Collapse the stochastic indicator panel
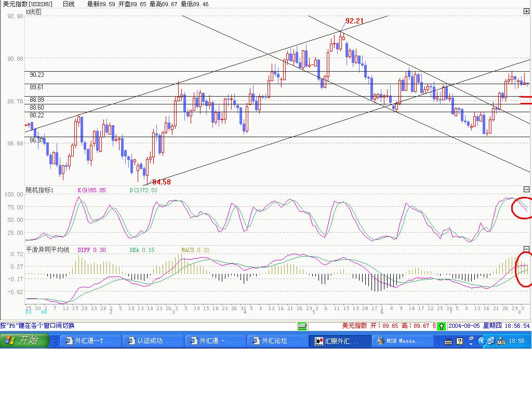Screen dimensions: 532x399 pyautogui.click(x=526, y=189)
